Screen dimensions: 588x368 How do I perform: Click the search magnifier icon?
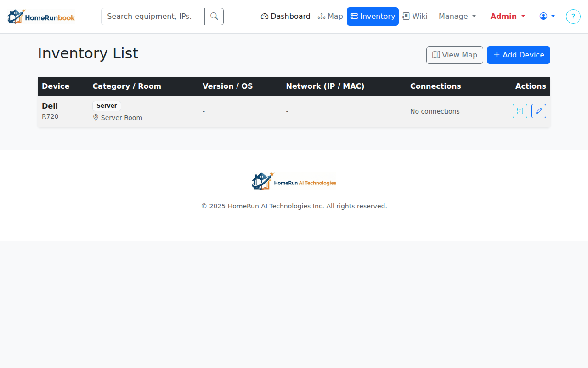click(214, 16)
